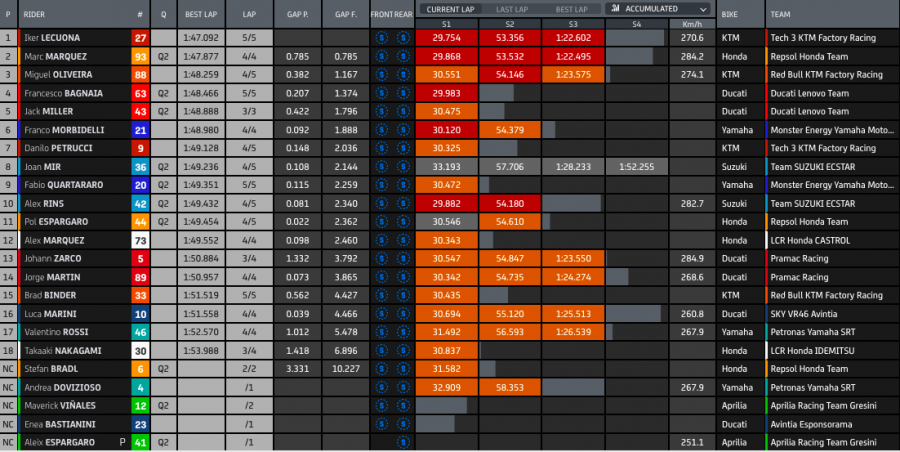
Task: Switch to the Best Lap sector view
Action: (x=572, y=8)
